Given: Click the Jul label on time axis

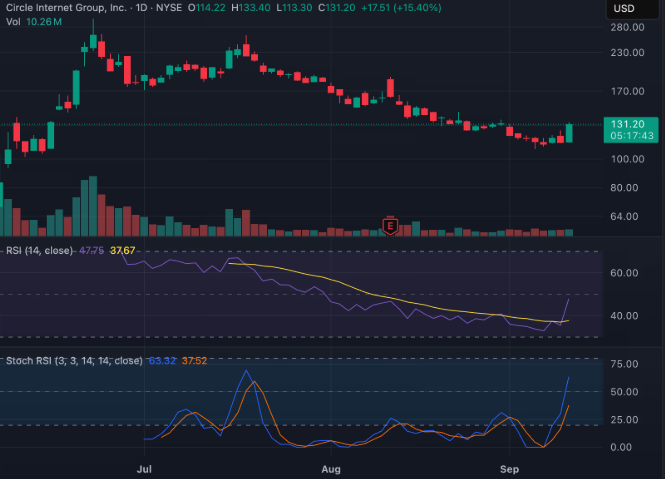Looking at the screenshot, I should point(144,469).
